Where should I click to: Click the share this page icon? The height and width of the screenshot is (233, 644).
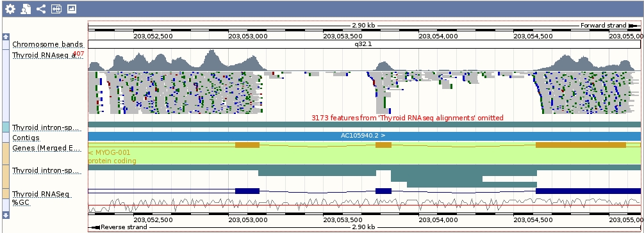coord(40,9)
